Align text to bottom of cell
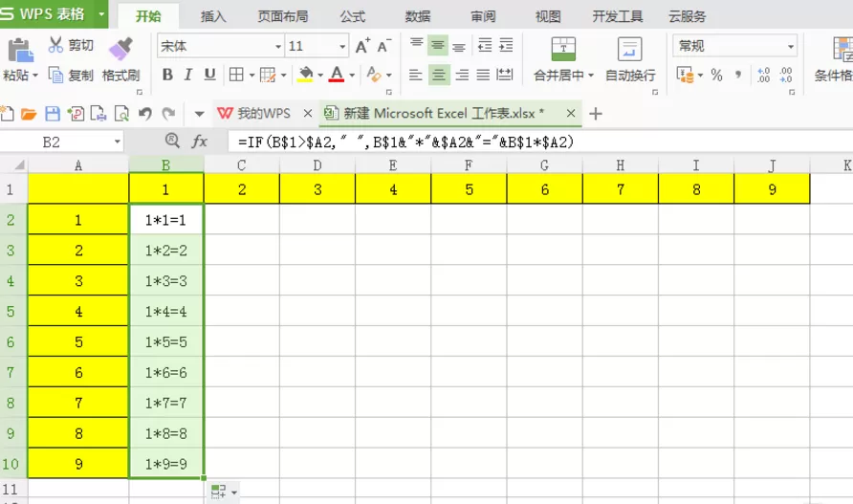Viewport: 853px width, 504px height. [459, 46]
